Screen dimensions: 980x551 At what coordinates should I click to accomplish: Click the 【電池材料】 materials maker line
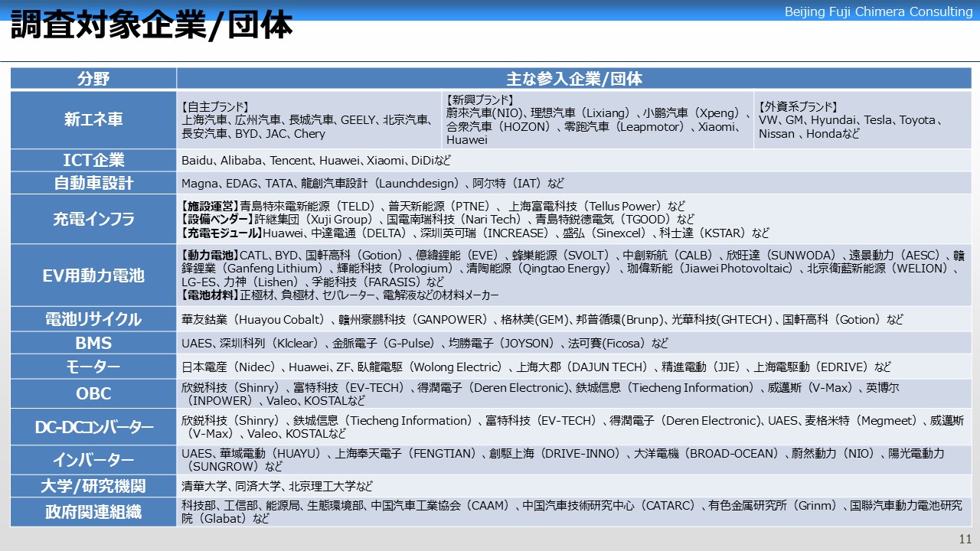(340, 295)
